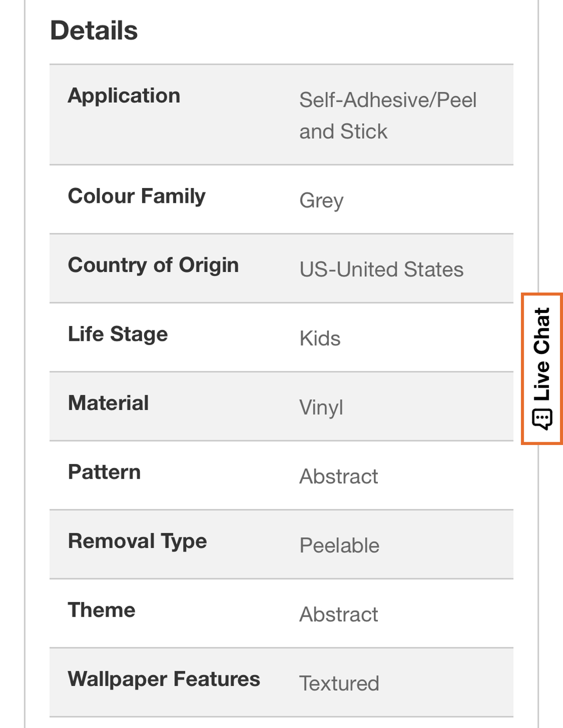This screenshot has width=563, height=728.
Task: Click the Theme row label
Action: tap(102, 610)
